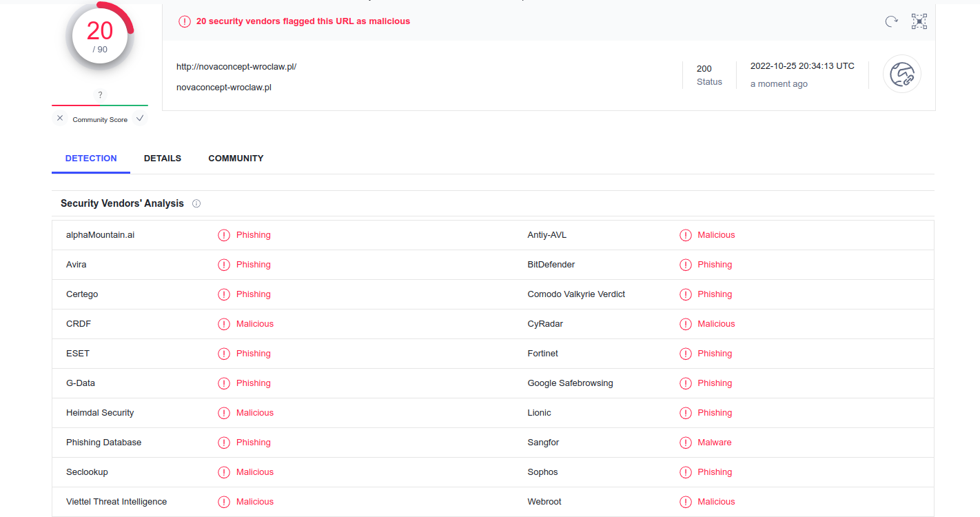Select the DETECTION tab
This screenshot has height=517, width=980.
coord(90,158)
